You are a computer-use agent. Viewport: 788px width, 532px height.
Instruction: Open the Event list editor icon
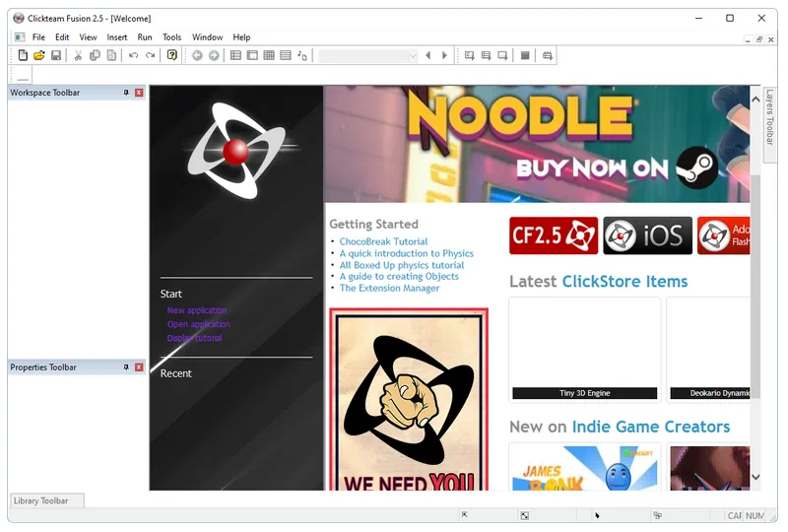coord(286,55)
